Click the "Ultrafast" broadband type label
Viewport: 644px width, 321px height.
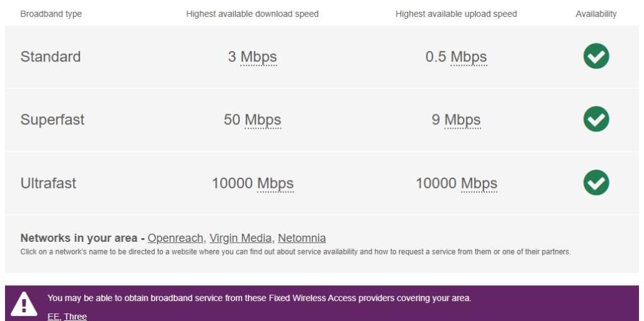point(48,183)
